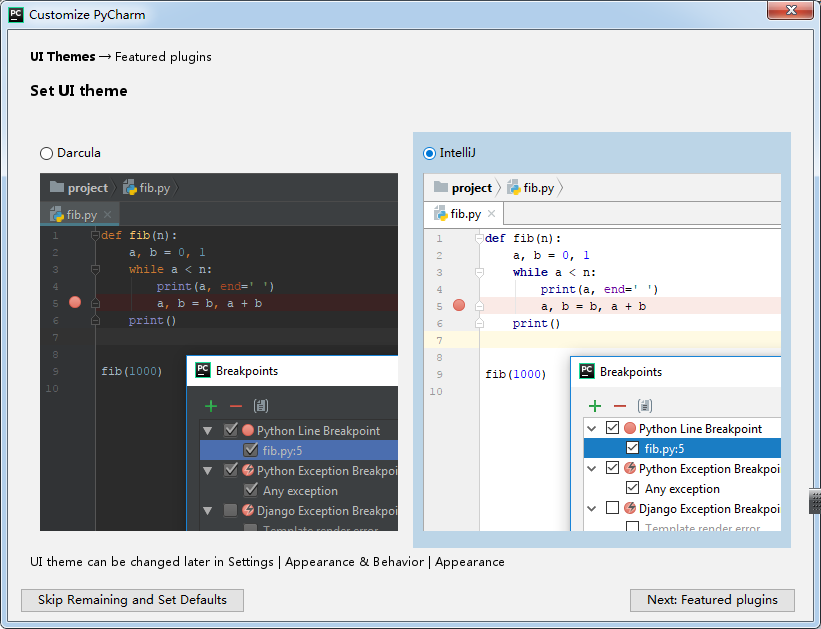This screenshot has width=821, height=629.
Task: Collapse Python Exception Breakpoint node in IntelliJ preview
Action: coord(592,468)
